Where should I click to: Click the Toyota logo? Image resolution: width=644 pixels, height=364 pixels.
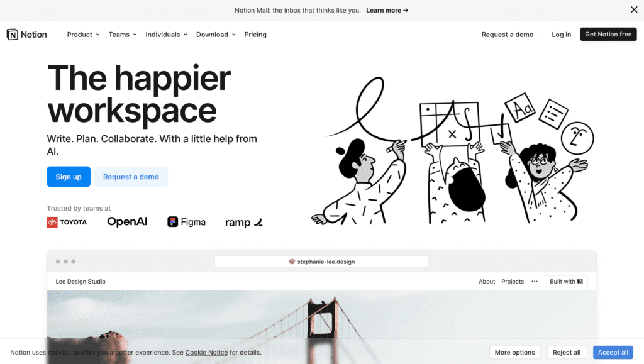tap(67, 222)
